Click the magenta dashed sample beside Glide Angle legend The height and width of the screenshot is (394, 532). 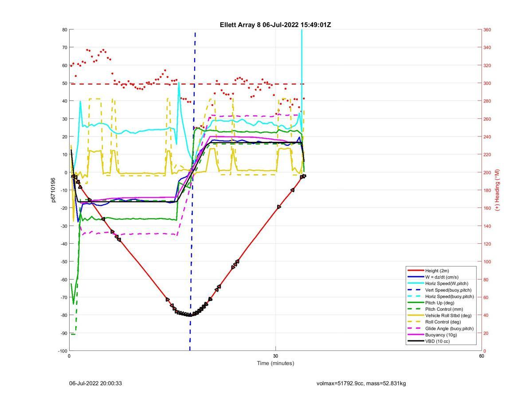(416, 328)
